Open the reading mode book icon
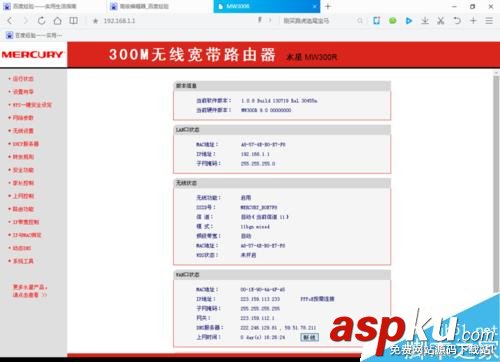500x362 pixels. (x=74, y=21)
